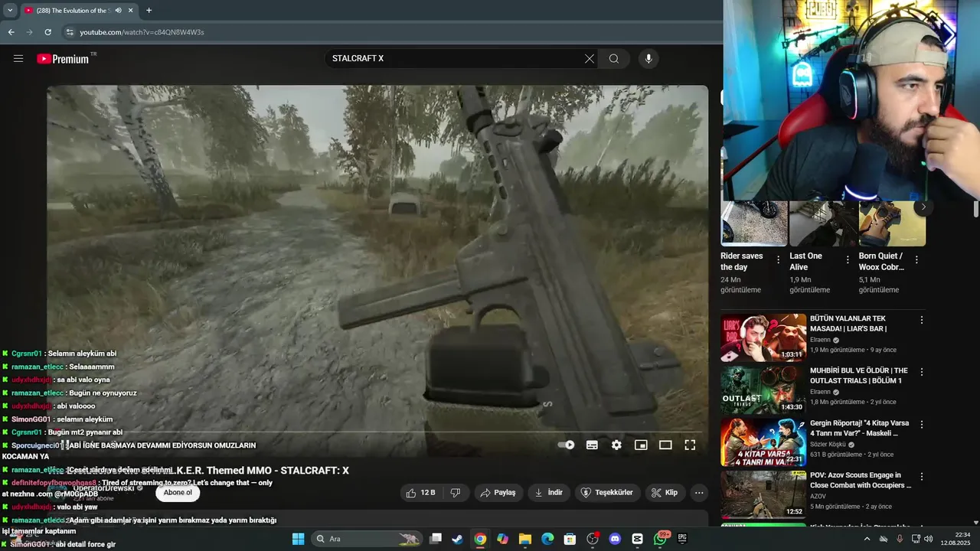Click the İndir download button

tap(548, 493)
